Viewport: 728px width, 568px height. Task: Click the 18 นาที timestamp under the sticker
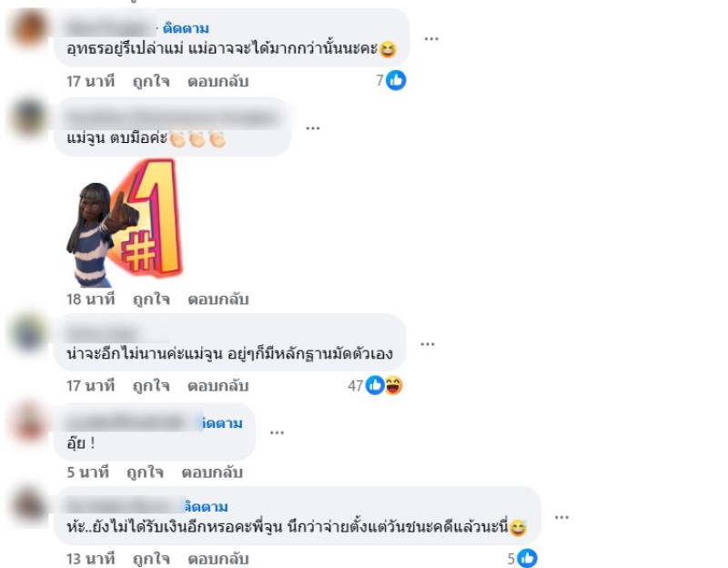point(90,299)
